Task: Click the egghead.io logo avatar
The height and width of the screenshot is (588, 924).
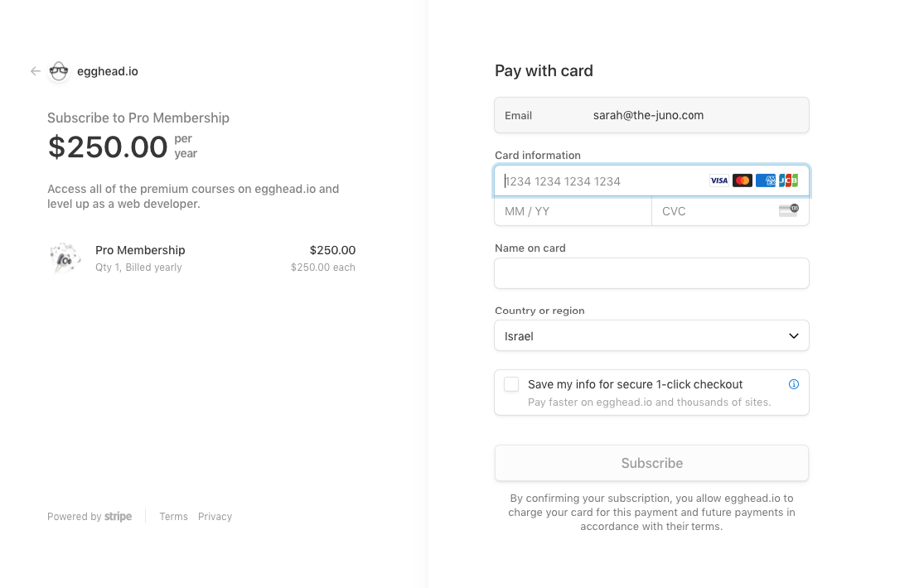Action: [58, 71]
